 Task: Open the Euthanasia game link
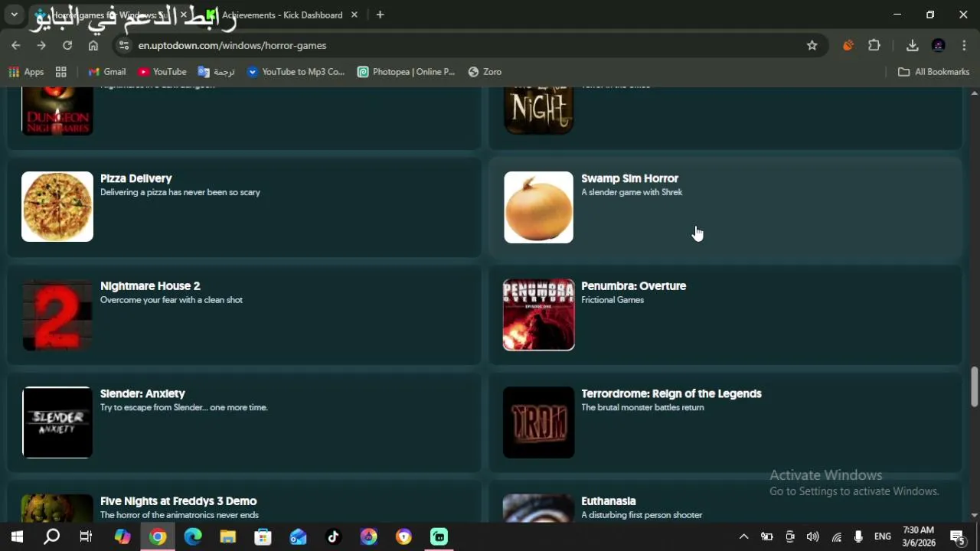(609, 501)
